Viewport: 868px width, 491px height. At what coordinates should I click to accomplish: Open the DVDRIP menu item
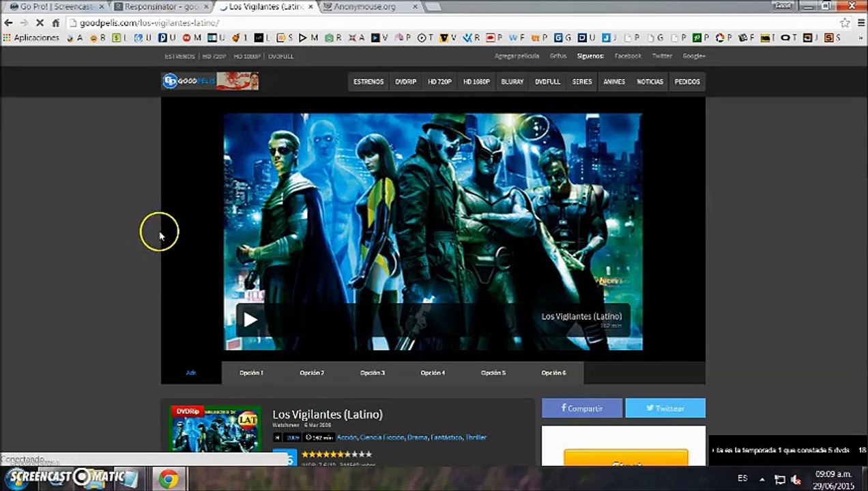[x=405, y=82]
